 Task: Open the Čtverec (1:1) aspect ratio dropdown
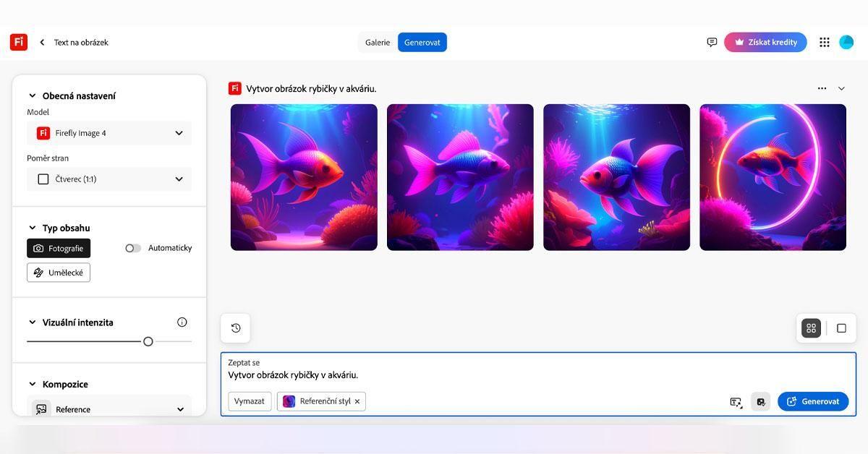109,179
